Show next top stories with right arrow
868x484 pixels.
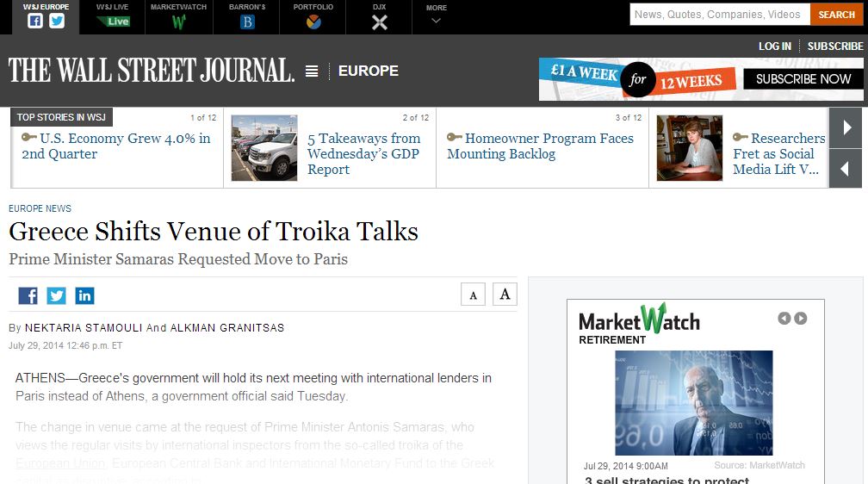click(846, 127)
